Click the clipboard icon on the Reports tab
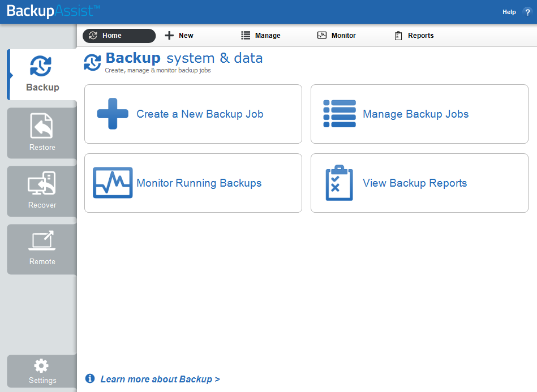Image resolution: width=537 pixels, height=392 pixels. pyautogui.click(x=398, y=36)
